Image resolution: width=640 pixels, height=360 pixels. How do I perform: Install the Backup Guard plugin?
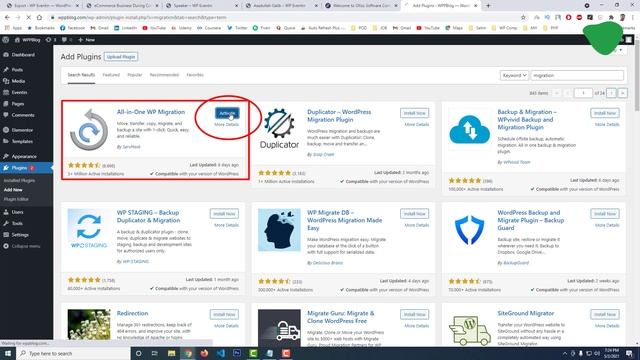(x=604, y=213)
